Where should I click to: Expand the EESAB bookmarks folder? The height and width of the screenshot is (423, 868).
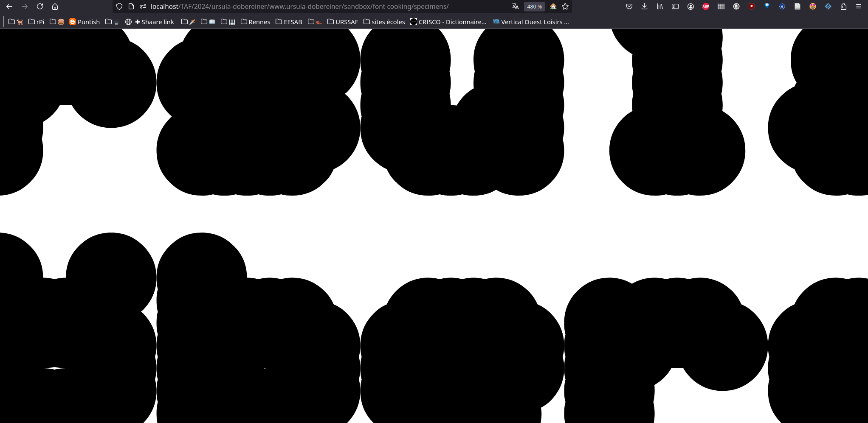pos(289,22)
